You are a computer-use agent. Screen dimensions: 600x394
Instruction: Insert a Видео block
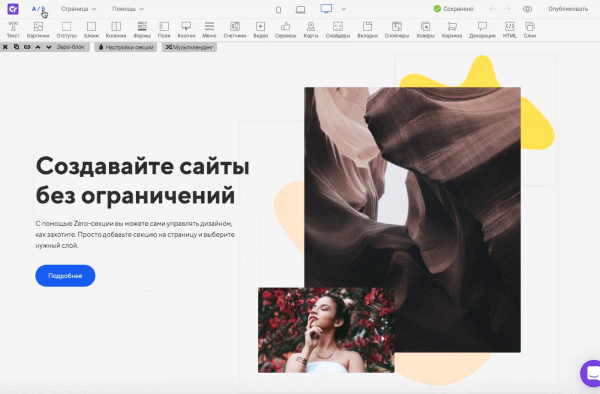point(260,30)
